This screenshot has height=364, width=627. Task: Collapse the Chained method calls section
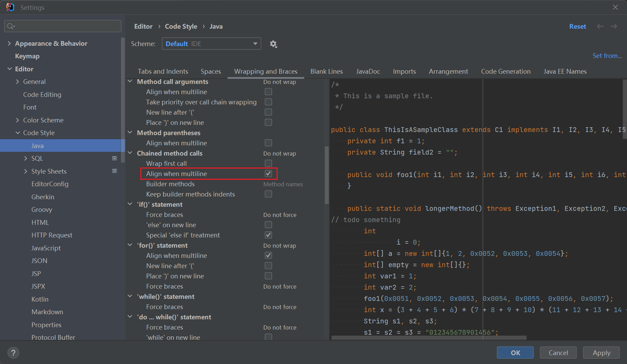click(130, 153)
